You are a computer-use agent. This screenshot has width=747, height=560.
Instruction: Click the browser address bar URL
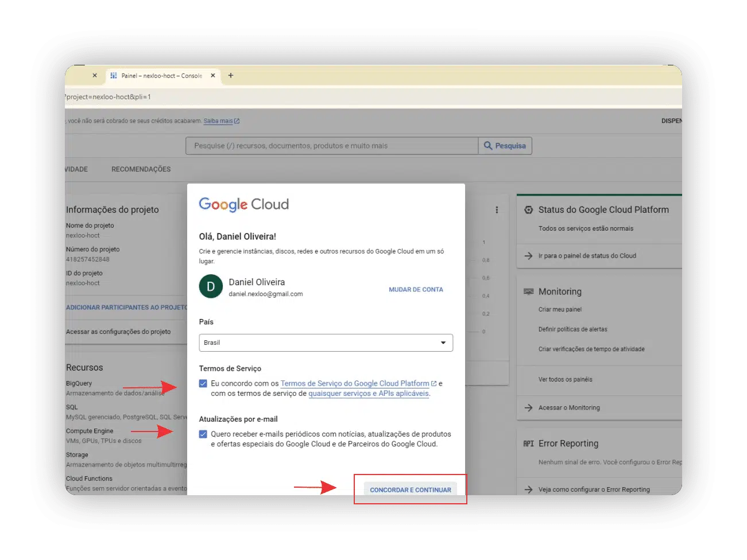(x=108, y=97)
